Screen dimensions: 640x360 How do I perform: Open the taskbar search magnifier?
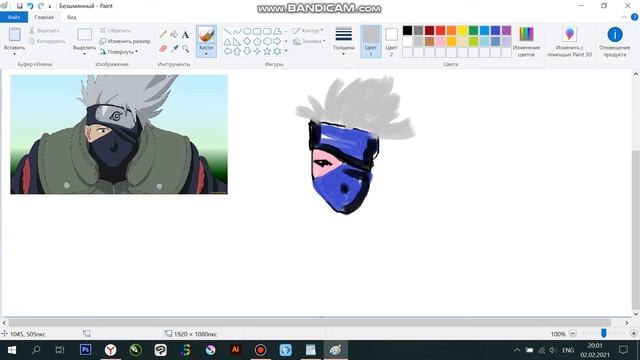[36, 350]
